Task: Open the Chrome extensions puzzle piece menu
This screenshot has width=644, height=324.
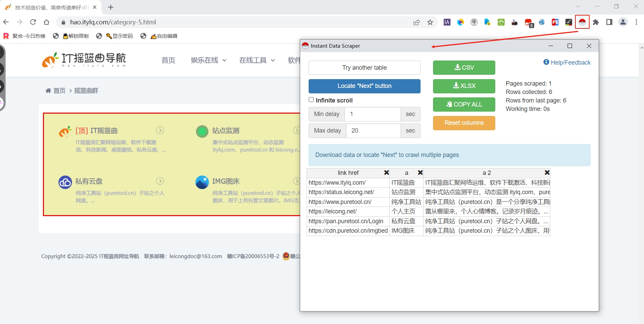Action: click(x=596, y=22)
